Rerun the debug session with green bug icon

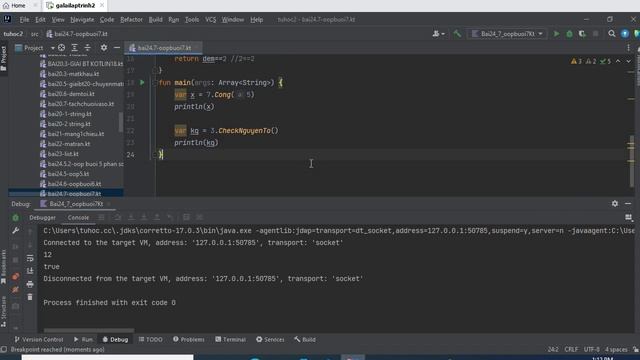(x=16, y=218)
